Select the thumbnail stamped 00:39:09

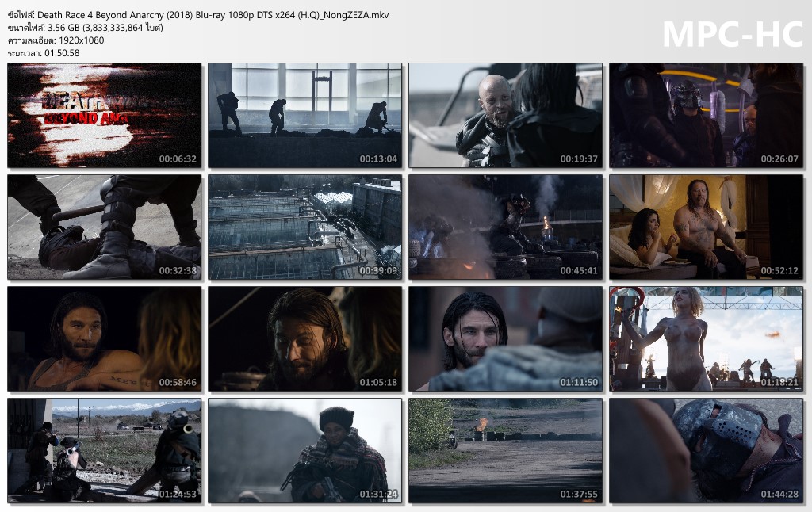coord(305,227)
